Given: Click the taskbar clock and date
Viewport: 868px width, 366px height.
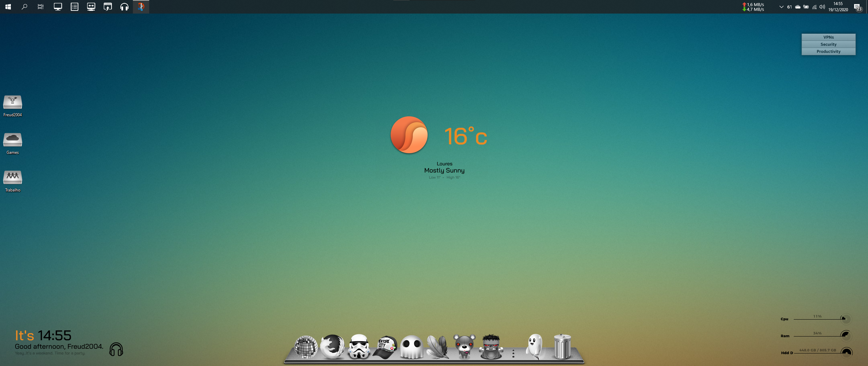Looking at the screenshot, I should (838, 7).
